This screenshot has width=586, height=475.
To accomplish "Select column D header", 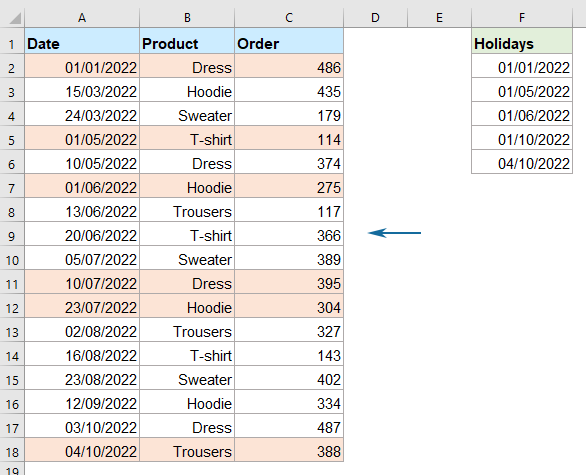I will pos(375,18).
